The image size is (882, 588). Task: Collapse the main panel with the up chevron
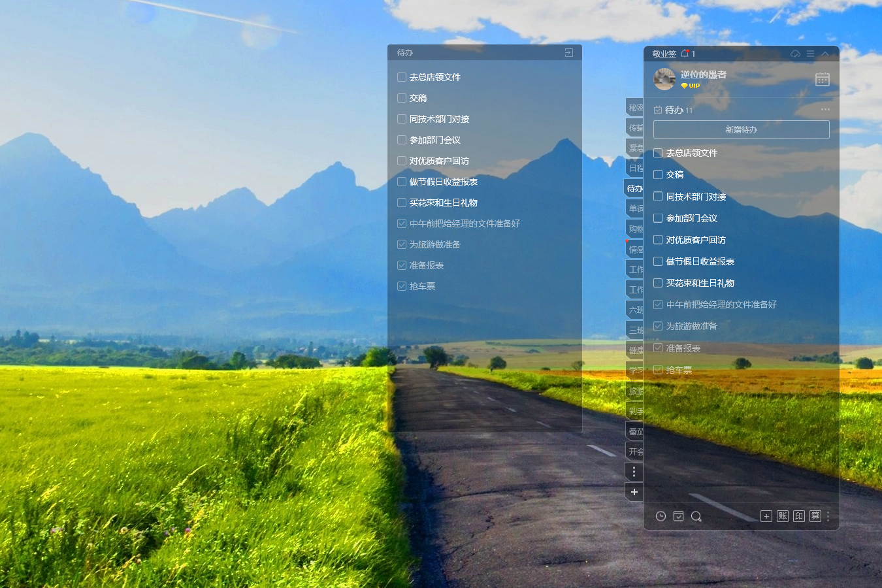pos(825,54)
